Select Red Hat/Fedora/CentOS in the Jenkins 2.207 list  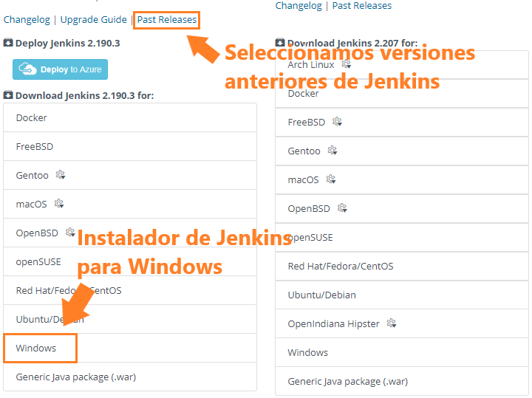340,266
